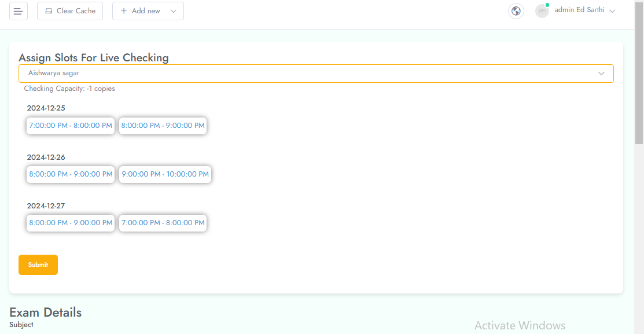
Task: Select 7:00 PM - 8:00 PM slot on 2024-12-27
Action: pyautogui.click(x=163, y=223)
